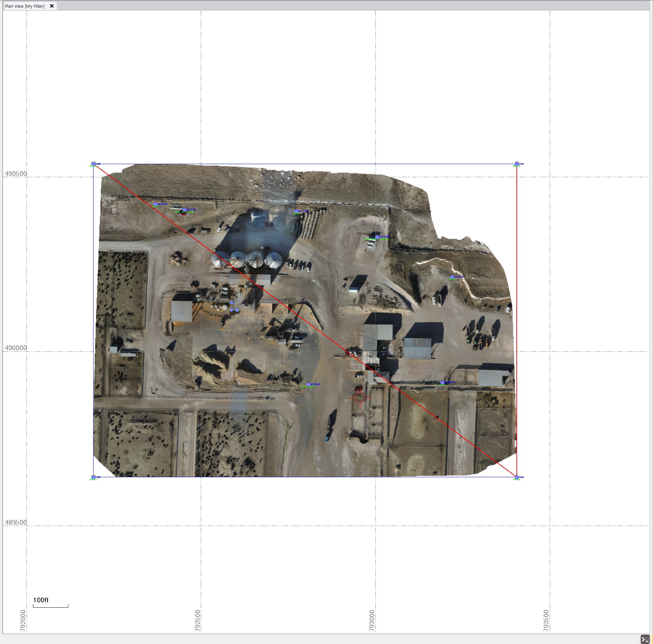Select panel point near east creek bed
Screen dimensions: 653x644
pos(452,277)
